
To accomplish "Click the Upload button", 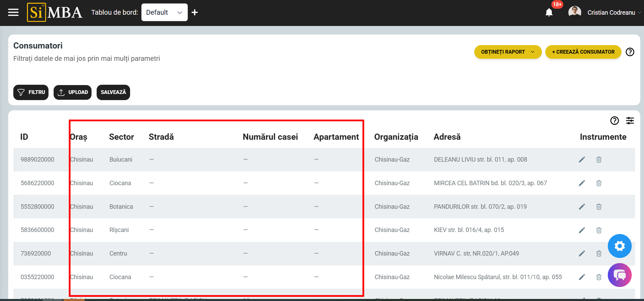I will (x=72, y=92).
